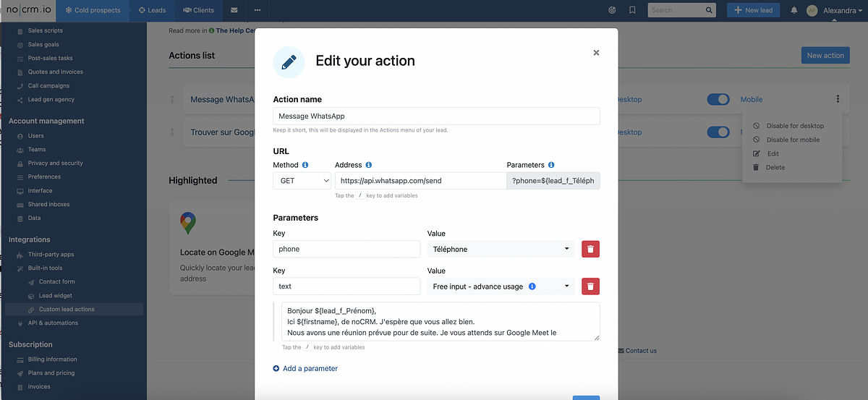Screen dimensions: 868x400
Task: Switch to the Leads tab
Action: [x=152, y=10]
